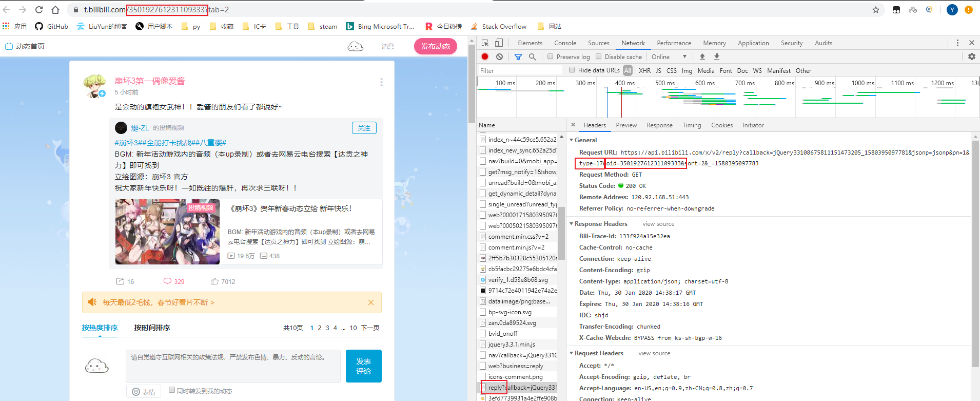Viewport: 980px width, 401px height.
Task: Enable the Disable cache checkbox
Action: click(x=598, y=56)
